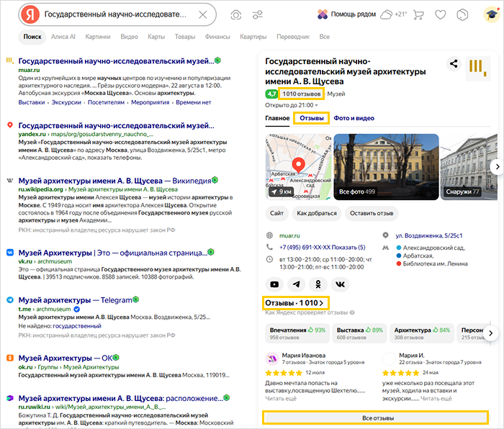Open the Выставки sitelink
The image size is (504, 429).
click(x=32, y=102)
